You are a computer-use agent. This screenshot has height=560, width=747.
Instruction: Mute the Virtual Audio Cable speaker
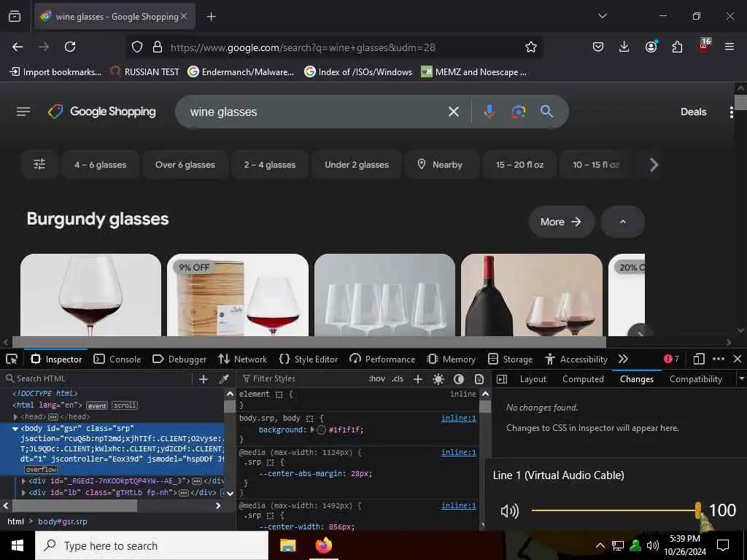(509, 511)
